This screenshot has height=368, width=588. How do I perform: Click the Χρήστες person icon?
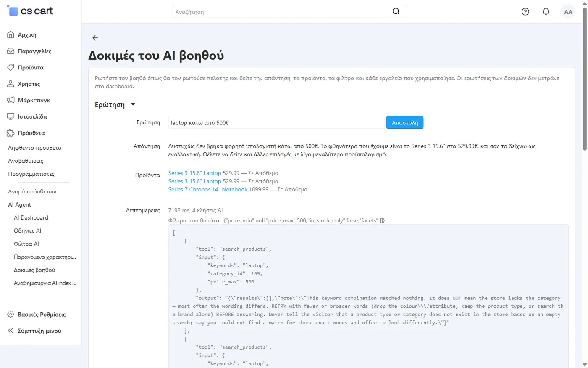pos(10,84)
